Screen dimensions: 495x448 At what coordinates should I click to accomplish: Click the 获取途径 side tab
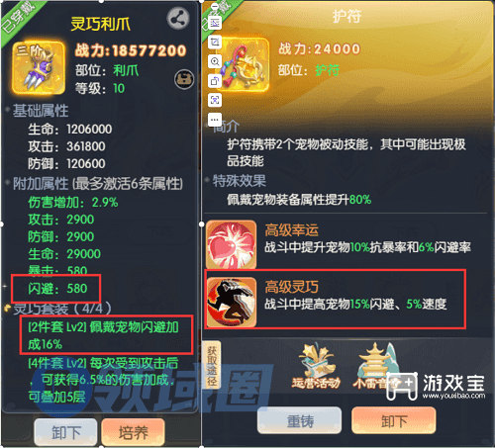(212, 365)
